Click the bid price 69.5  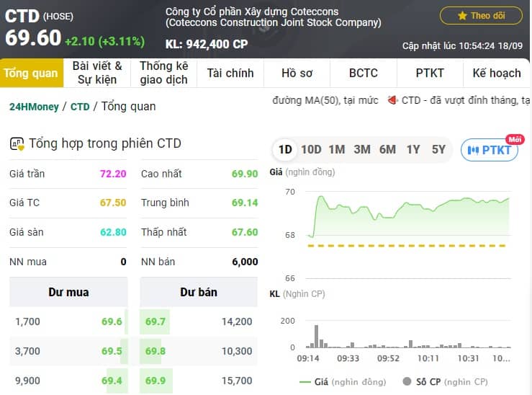(112, 351)
